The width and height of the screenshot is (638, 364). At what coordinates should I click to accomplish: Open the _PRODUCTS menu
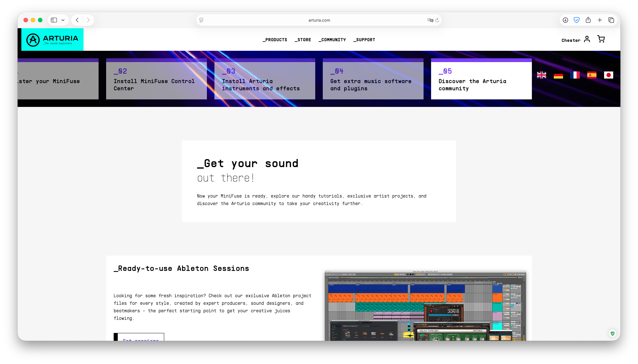275,40
